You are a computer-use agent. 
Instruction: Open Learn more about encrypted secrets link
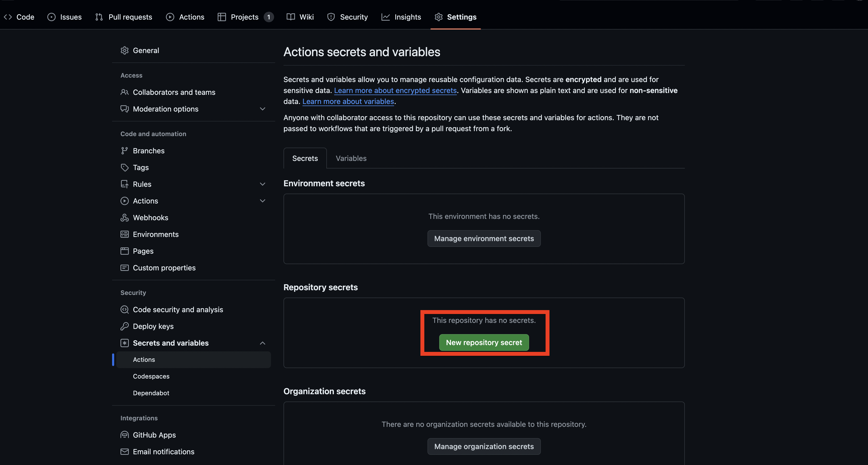[x=395, y=90]
